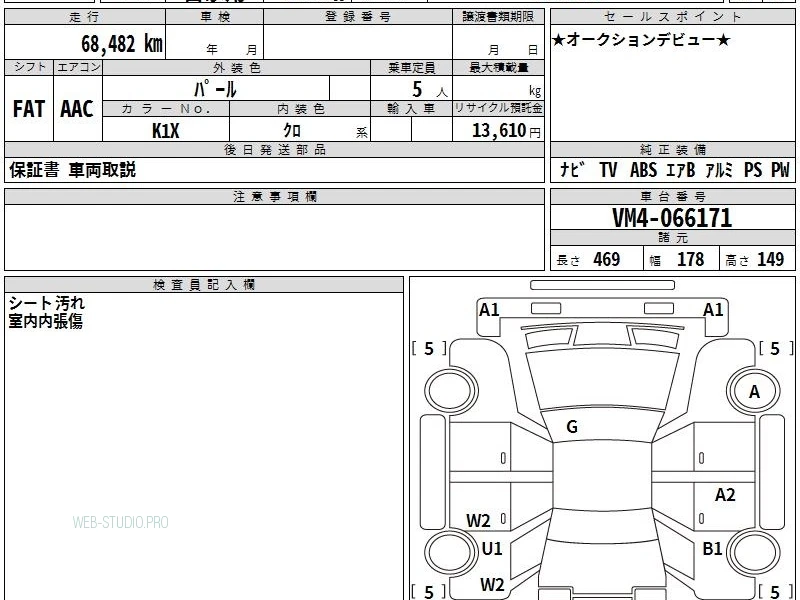Select the chassis number VM4-066171
Viewport: 800px width, 600px height.
tap(672, 218)
